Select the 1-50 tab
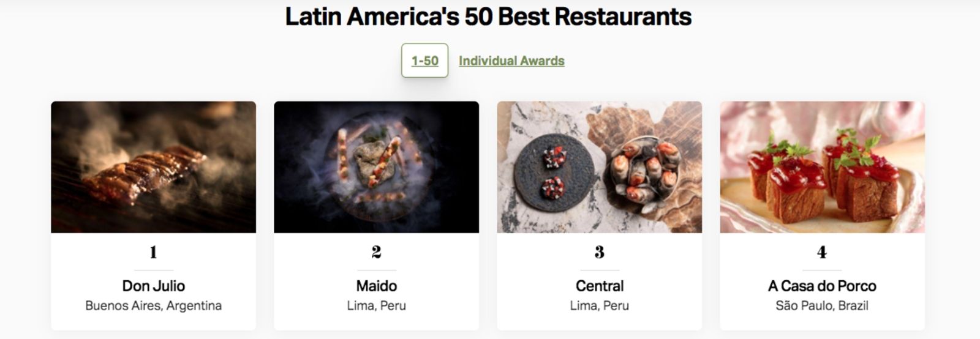Viewport: 980px width, 339px height. click(424, 61)
